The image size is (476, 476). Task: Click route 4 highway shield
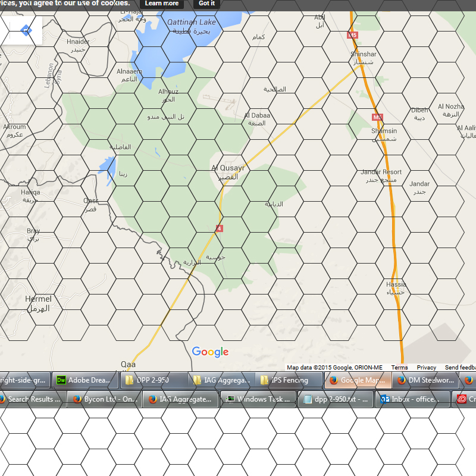point(219,228)
